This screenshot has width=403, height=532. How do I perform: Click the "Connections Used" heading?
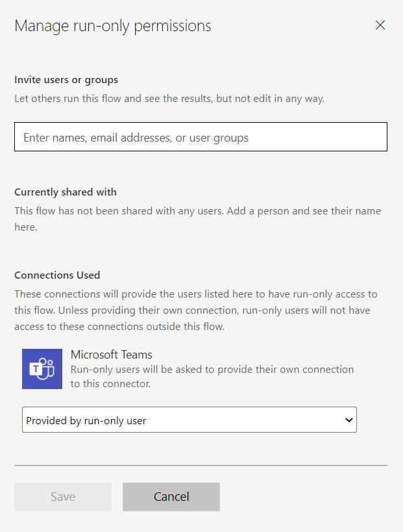click(57, 275)
